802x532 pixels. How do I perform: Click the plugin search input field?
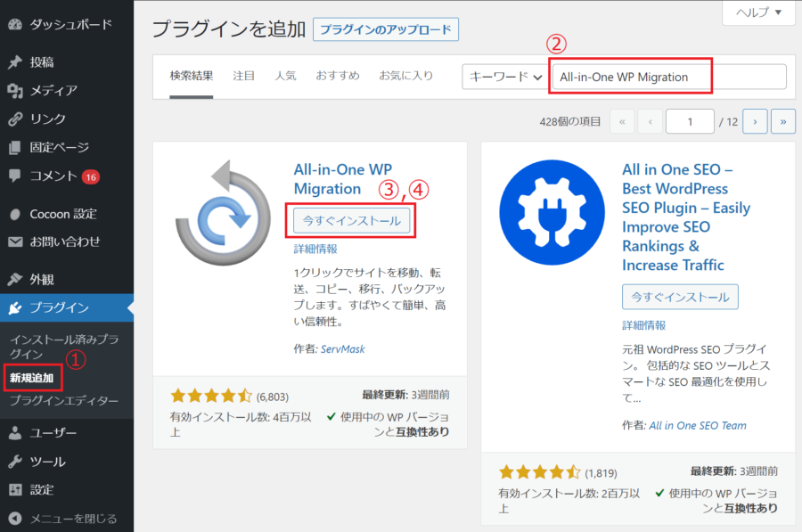[669, 77]
